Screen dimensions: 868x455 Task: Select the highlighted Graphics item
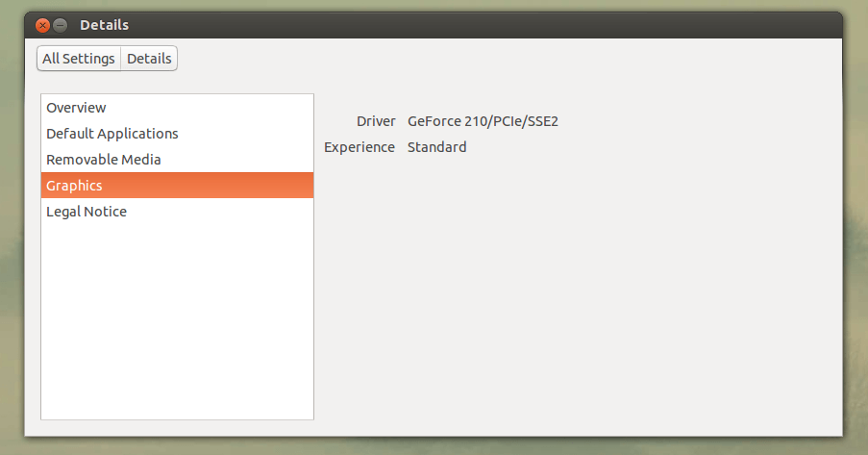pos(74,186)
